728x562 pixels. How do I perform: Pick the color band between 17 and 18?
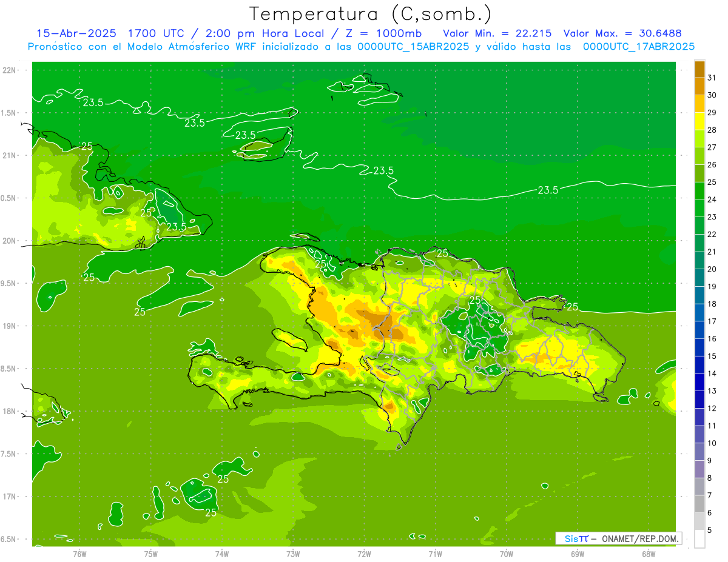pos(699,313)
